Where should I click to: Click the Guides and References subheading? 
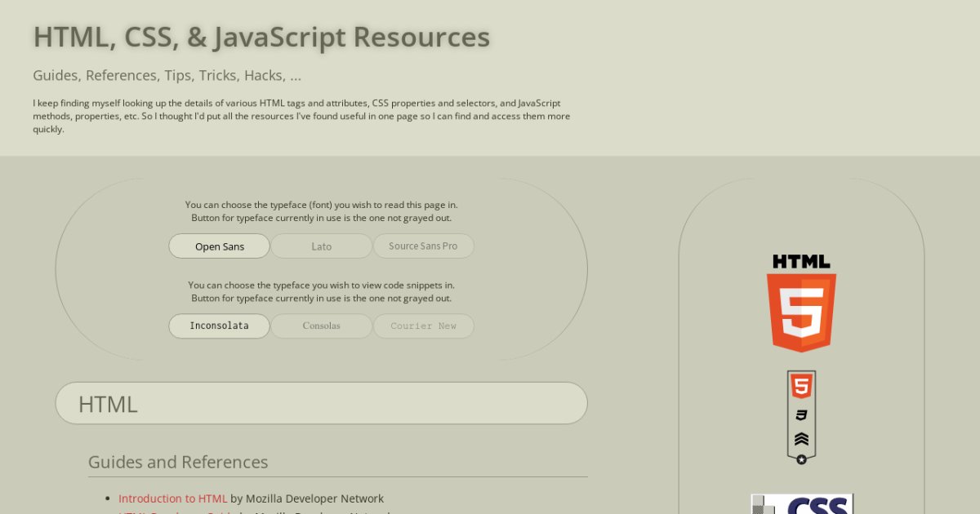[x=178, y=463]
